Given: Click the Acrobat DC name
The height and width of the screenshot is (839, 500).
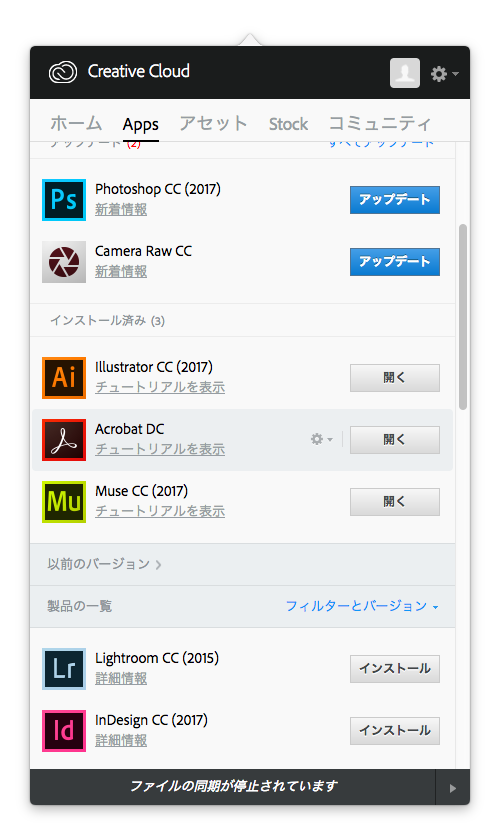Looking at the screenshot, I should coord(130,429).
